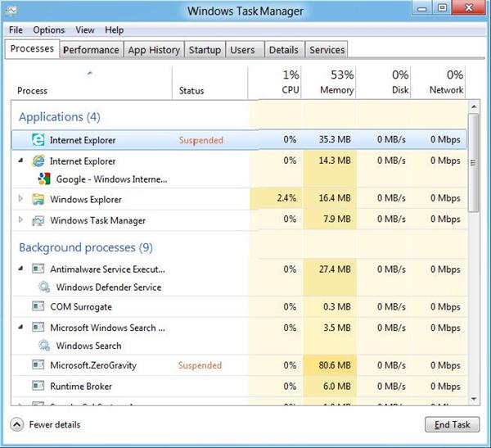Screen dimensions: 491x448
Task: Switch to the Startup tab
Action: coord(205,50)
